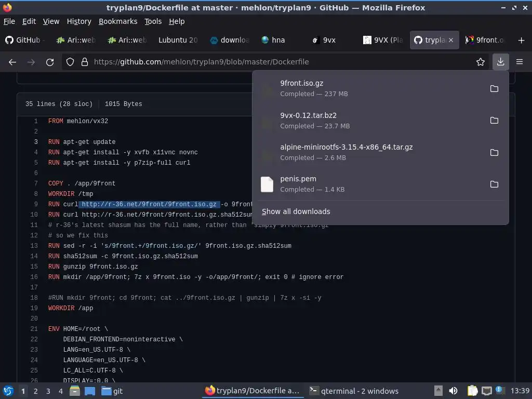
Task: Open the clock showing 13:39
Action: [520, 391]
